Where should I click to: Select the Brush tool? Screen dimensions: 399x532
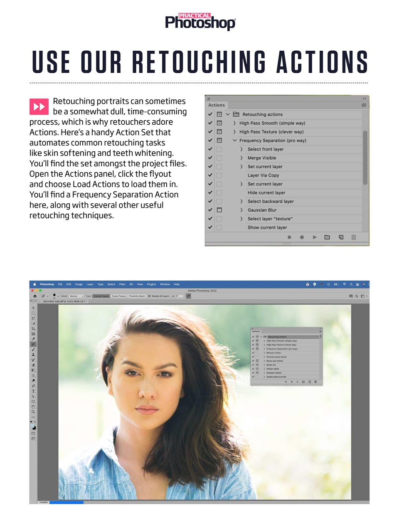33,349
